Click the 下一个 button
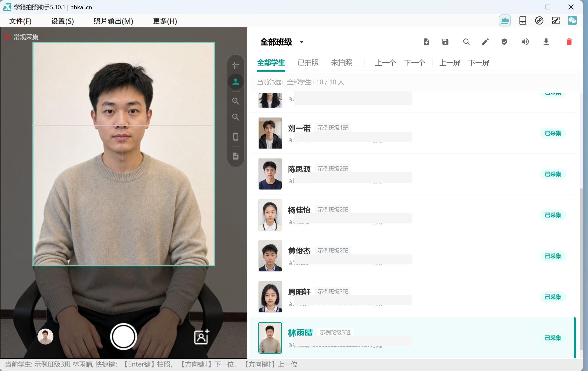The width and height of the screenshot is (588, 371). (x=414, y=63)
